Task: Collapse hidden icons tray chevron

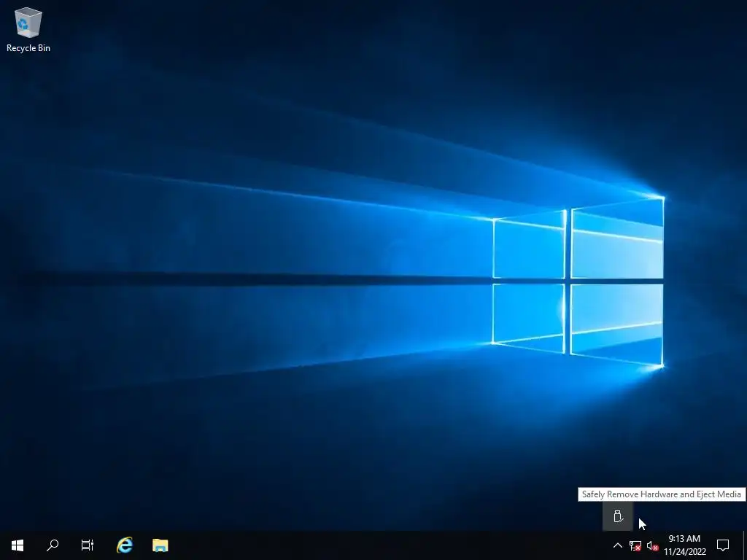Action: [617, 545]
